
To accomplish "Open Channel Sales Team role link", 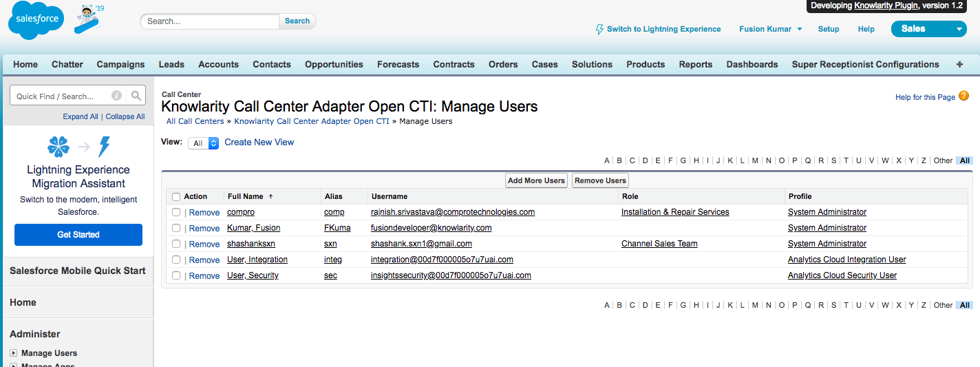I will click(x=659, y=244).
